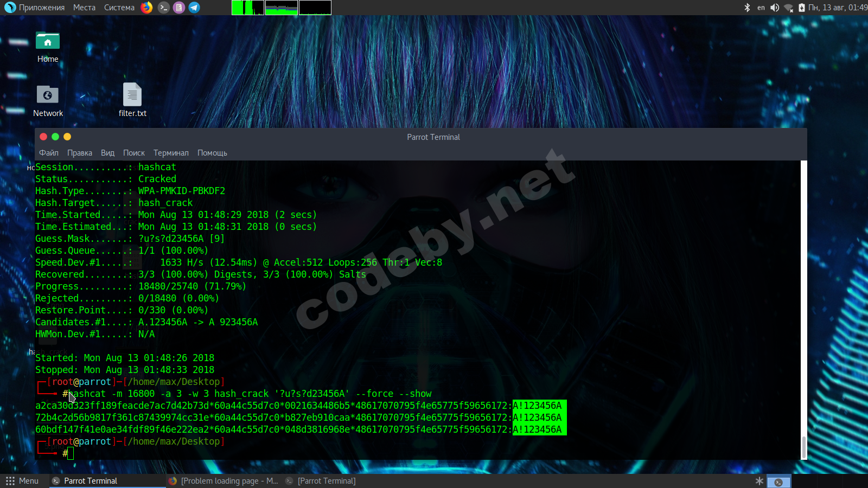Open the Приложения applications menu
The height and width of the screenshot is (488, 868).
[42, 8]
